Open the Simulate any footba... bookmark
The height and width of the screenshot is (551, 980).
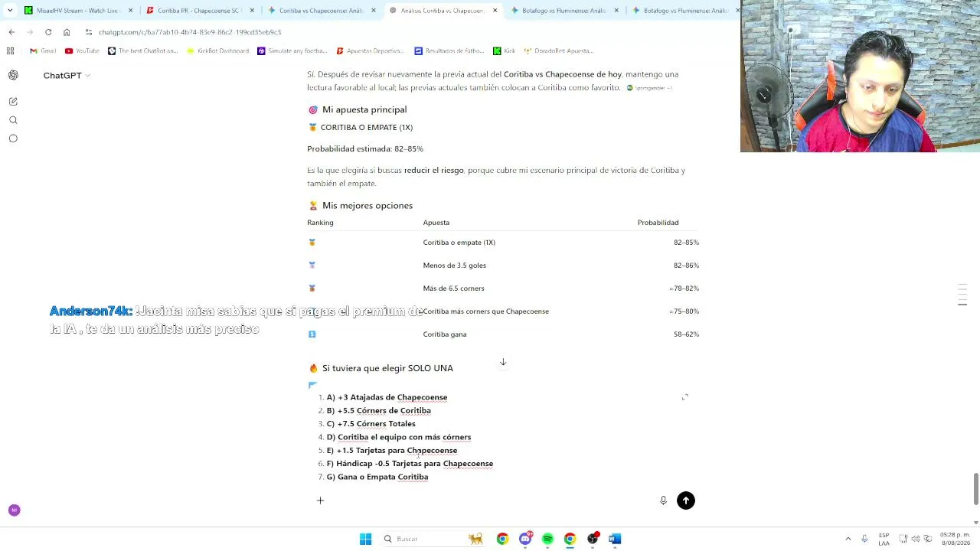[292, 51]
